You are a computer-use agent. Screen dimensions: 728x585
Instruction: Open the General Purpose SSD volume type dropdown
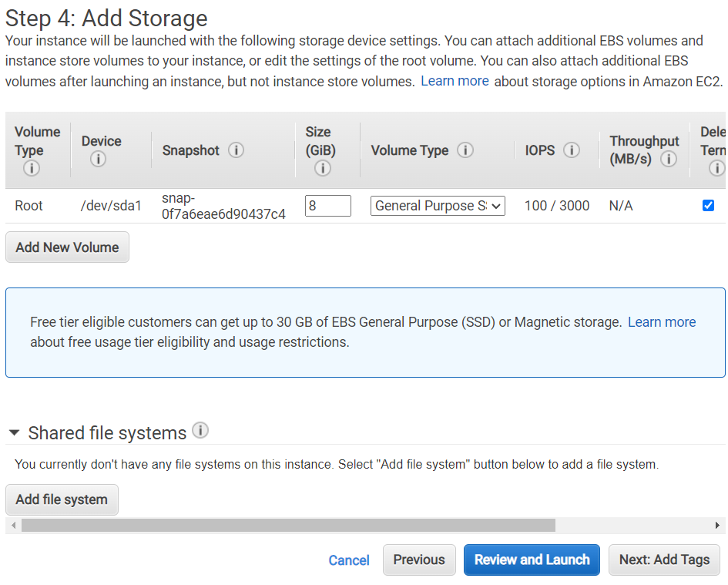point(438,206)
